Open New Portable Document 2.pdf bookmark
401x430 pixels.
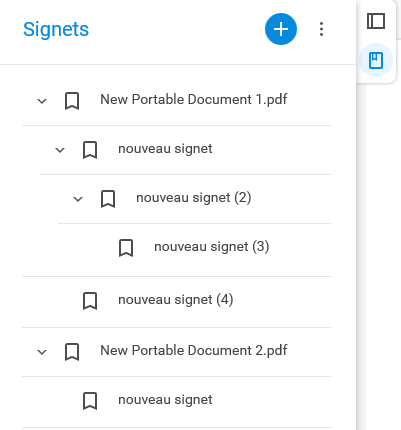point(194,350)
